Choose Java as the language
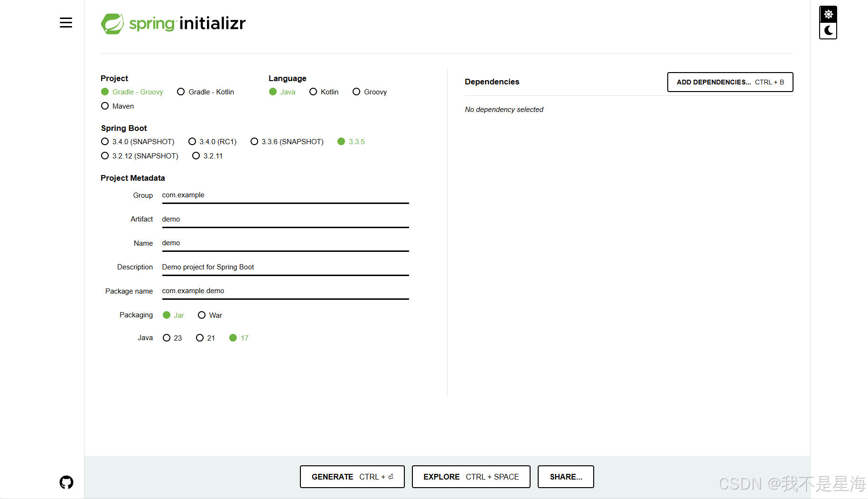 click(282, 92)
